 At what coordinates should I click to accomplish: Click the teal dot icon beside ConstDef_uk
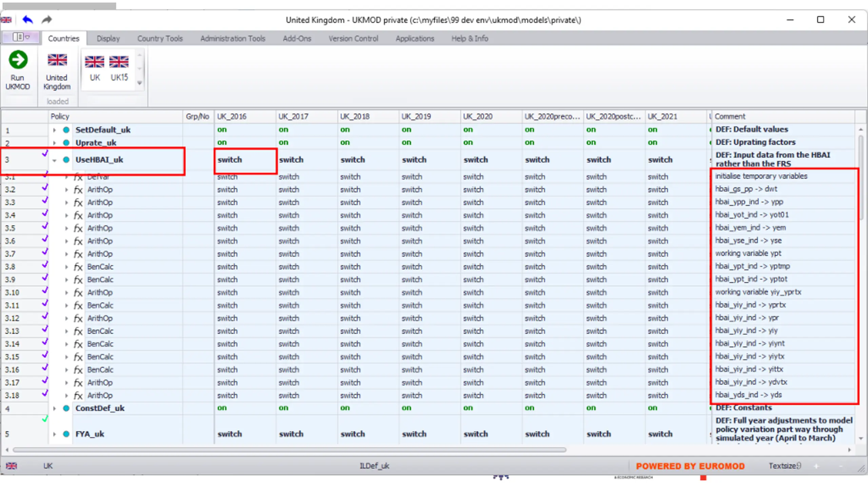coord(66,408)
